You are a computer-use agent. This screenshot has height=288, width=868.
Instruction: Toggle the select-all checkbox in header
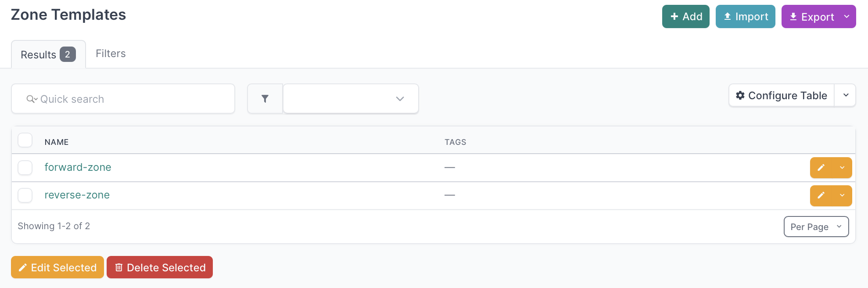[25, 140]
